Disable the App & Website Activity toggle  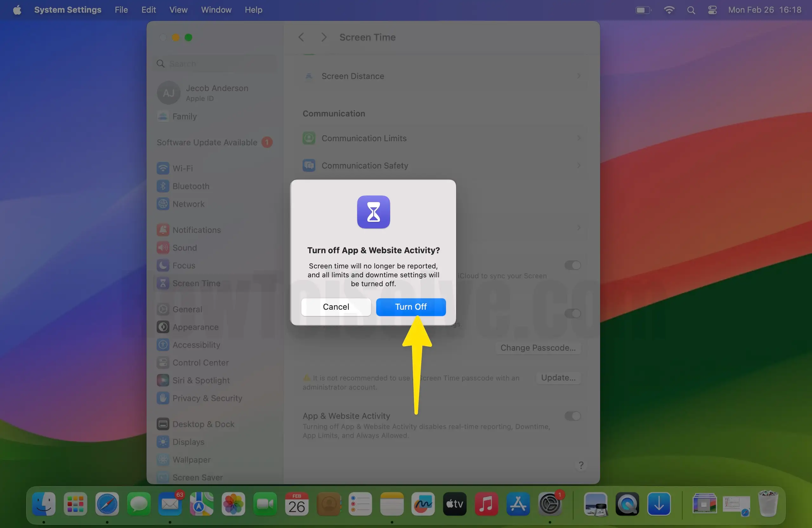pyautogui.click(x=573, y=416)
